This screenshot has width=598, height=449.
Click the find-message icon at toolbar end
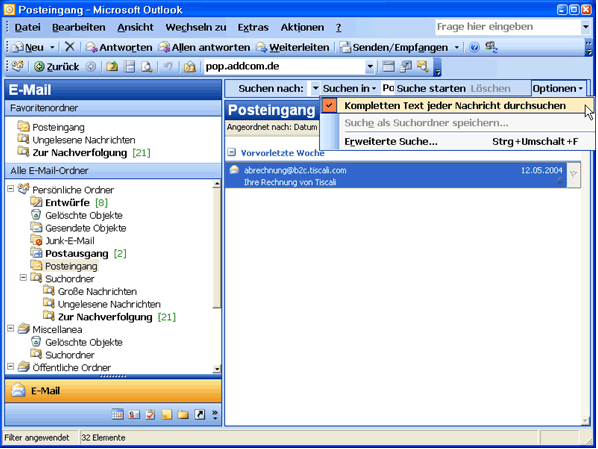point(423,66)
